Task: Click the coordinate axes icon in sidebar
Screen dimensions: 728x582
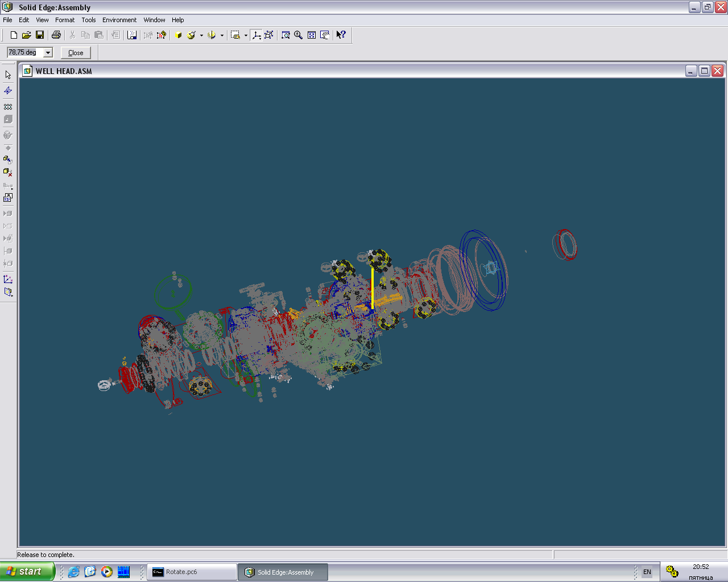Action: (x=8, y=279)
